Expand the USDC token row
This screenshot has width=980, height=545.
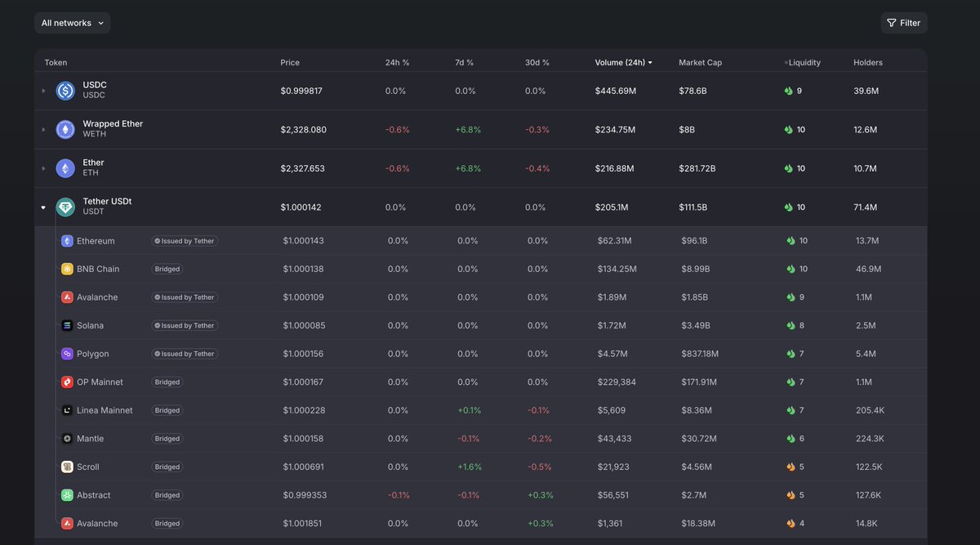pos(44,91)
